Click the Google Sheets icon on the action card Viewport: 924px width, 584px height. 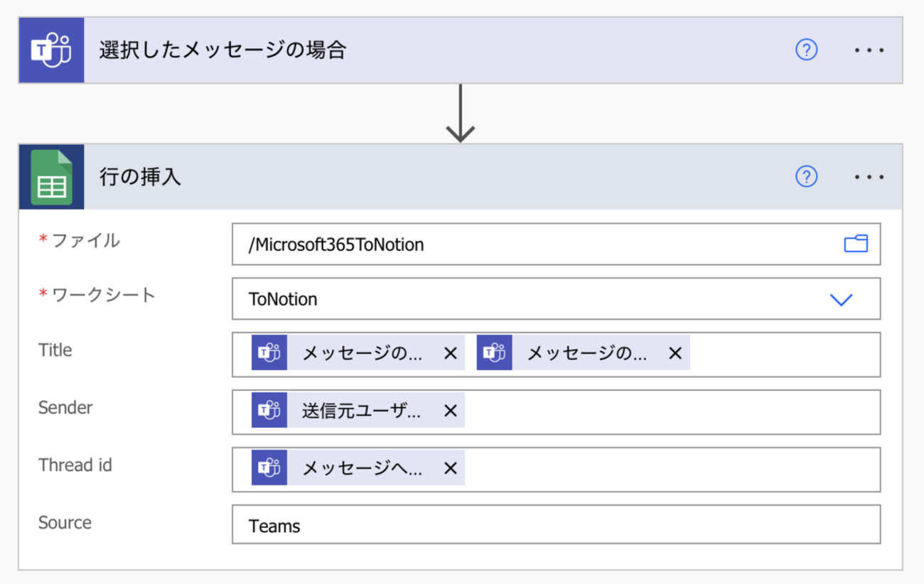click(x=51, y=177)
